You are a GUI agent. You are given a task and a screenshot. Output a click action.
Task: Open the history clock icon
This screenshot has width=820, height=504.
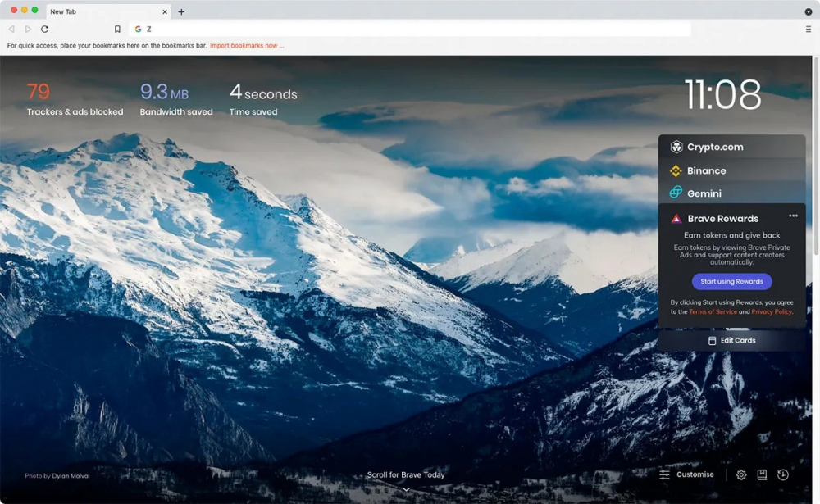(x=783, y=474)
